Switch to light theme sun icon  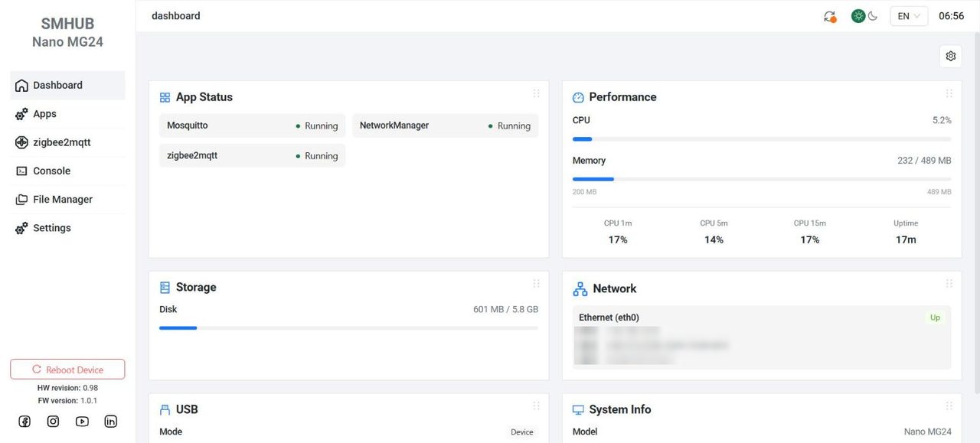click(858, 16)
